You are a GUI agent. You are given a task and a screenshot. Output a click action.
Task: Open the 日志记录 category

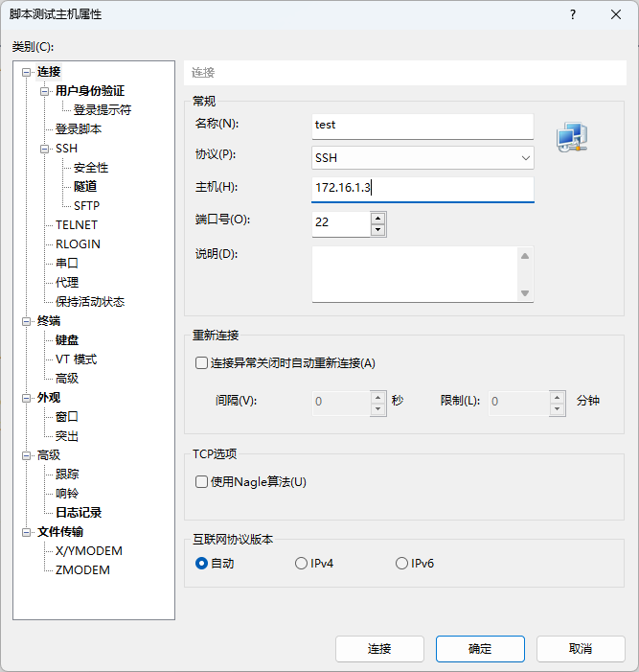coord(79,513)
